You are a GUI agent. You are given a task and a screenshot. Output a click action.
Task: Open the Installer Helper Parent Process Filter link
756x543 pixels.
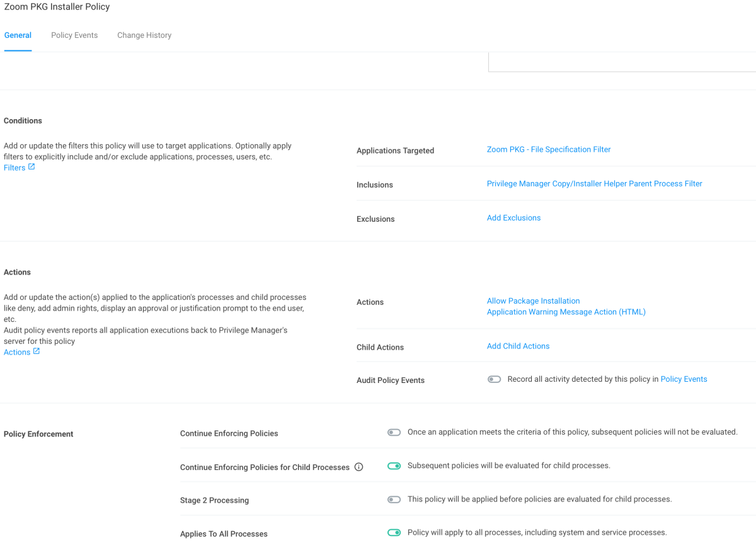594,183
